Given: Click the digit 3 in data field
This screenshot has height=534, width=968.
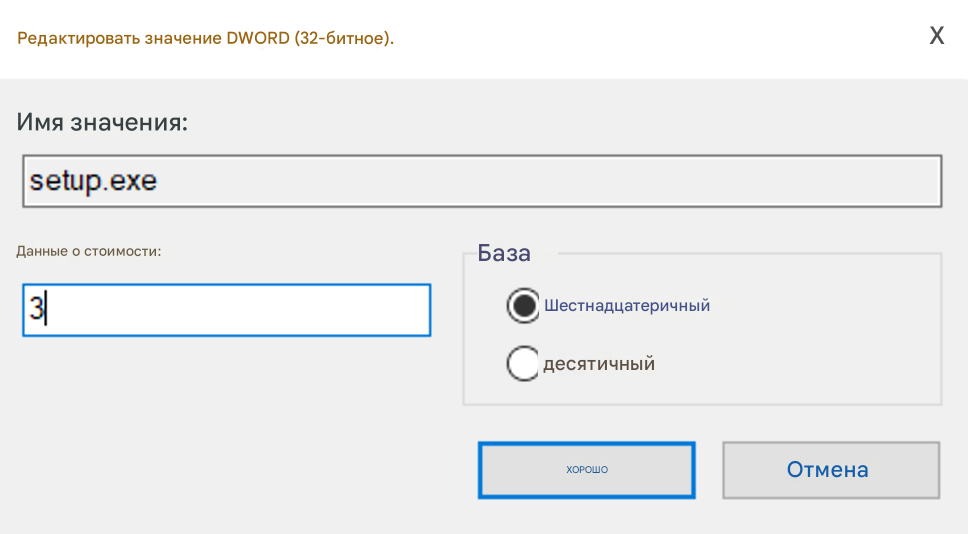Looking at the screenshot, I should tap(35, 310).
